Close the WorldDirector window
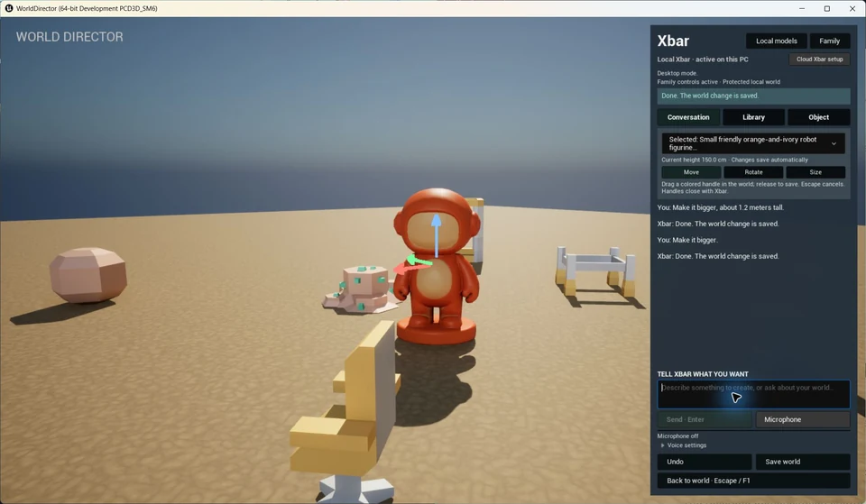This screenshot has height=504, width=866. (x=852, y=8)
